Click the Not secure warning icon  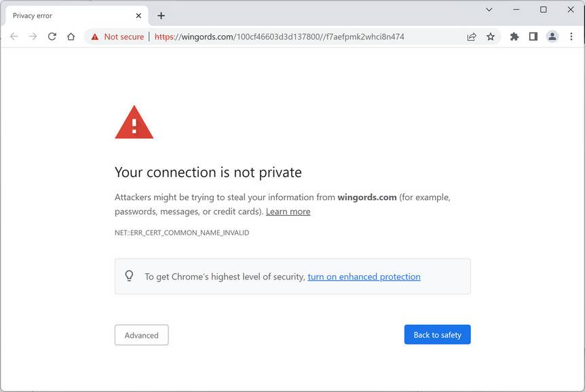[x=95, y=37]
